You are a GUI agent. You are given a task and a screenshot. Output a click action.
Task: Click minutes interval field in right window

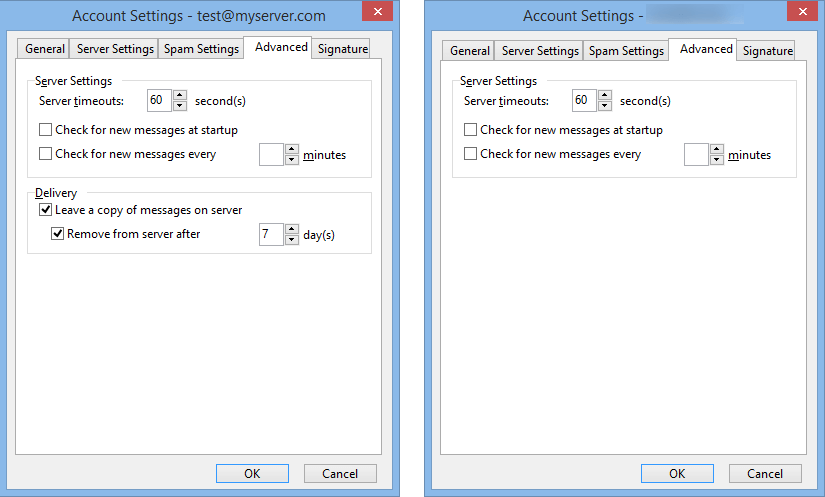tap(696, 155)
